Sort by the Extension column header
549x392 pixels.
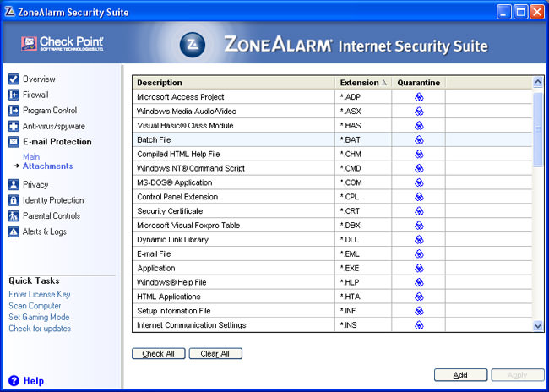coord(363,83)
